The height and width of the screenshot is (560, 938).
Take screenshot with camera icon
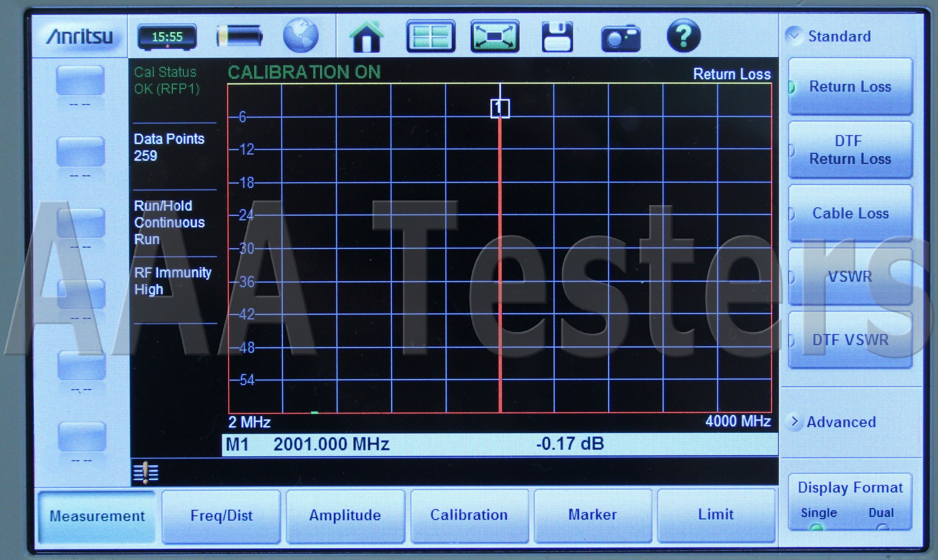coord(621,38)
